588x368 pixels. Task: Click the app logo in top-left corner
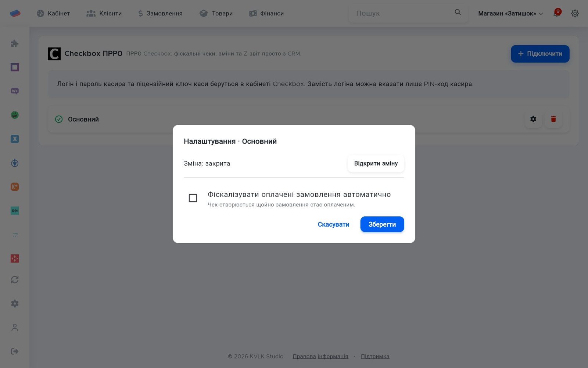coord(15,13)
